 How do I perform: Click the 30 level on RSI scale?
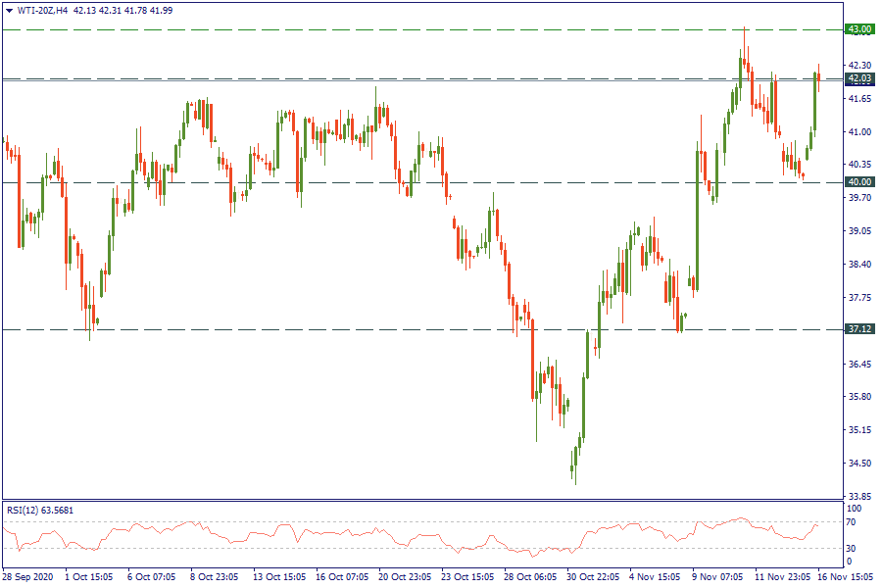point(853,547)
